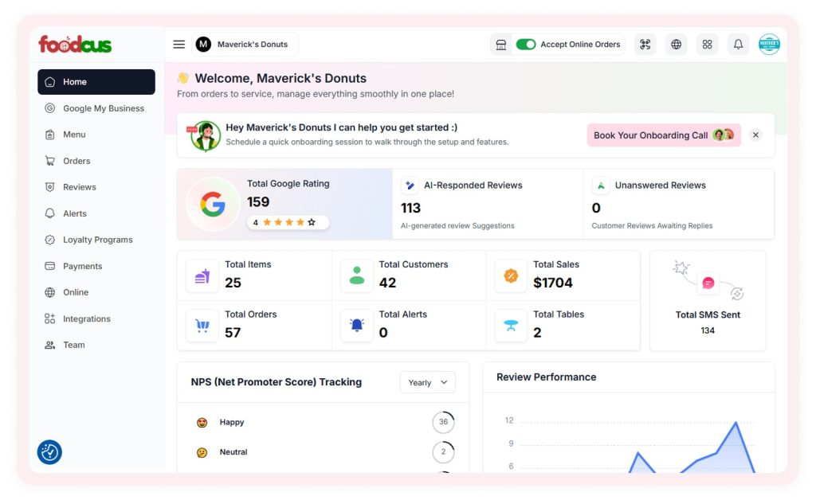Click the Total Google Rating card
The height and width of the screenshot is (504, 816).
284,204
